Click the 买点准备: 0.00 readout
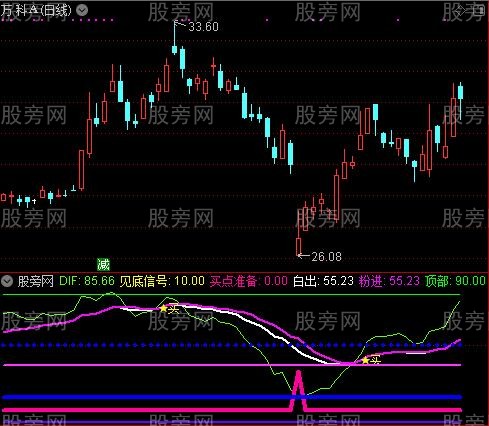The width and height of the screenshot is (489, 426). pos(249,281)
